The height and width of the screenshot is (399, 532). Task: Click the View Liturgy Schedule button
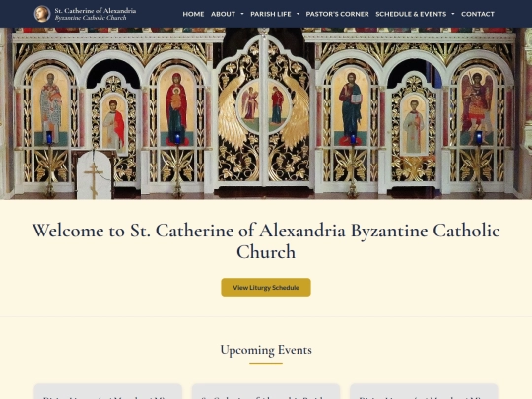coord(266,287)
